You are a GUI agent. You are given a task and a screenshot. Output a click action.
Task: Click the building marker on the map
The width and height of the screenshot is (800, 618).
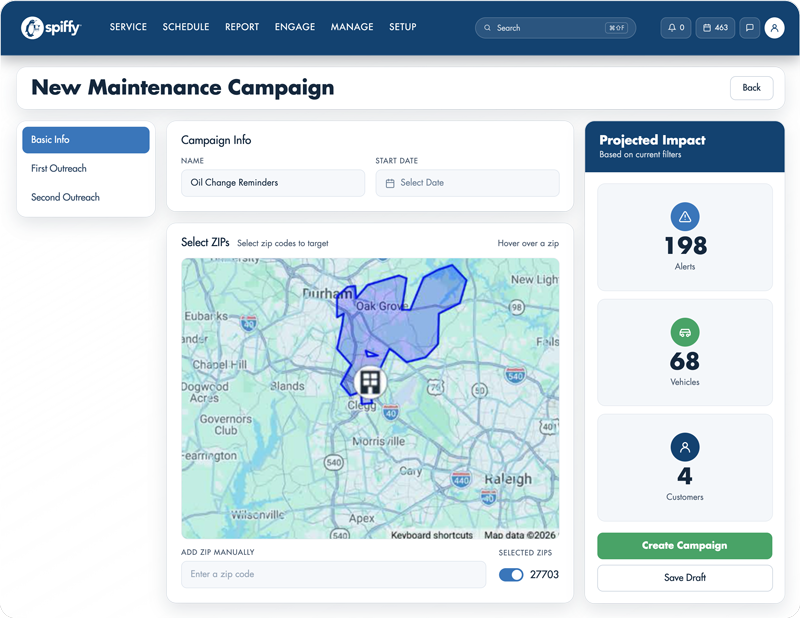(x=370, y=382)
